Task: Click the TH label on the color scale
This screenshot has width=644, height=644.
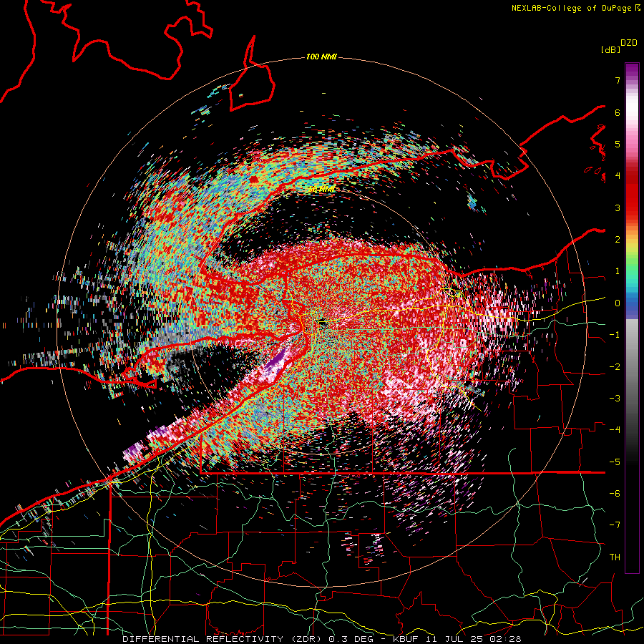Action: 615,557
